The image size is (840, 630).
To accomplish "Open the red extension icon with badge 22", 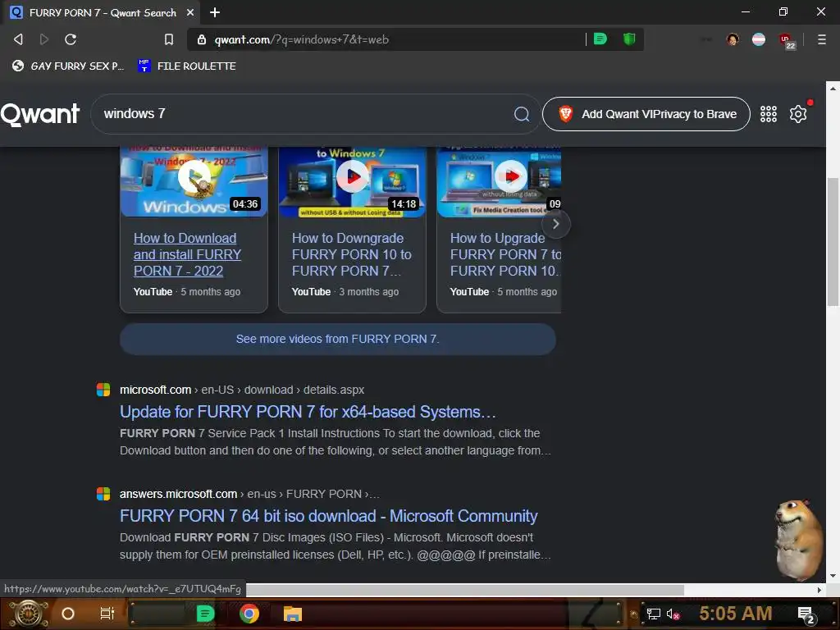I will pyautogui.click(x=787, y=40).
